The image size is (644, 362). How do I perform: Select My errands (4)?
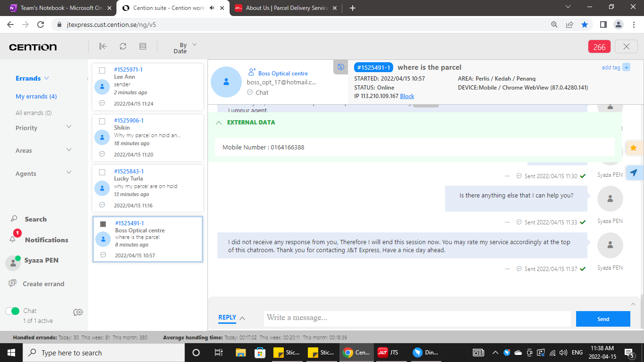pos(36,96)
